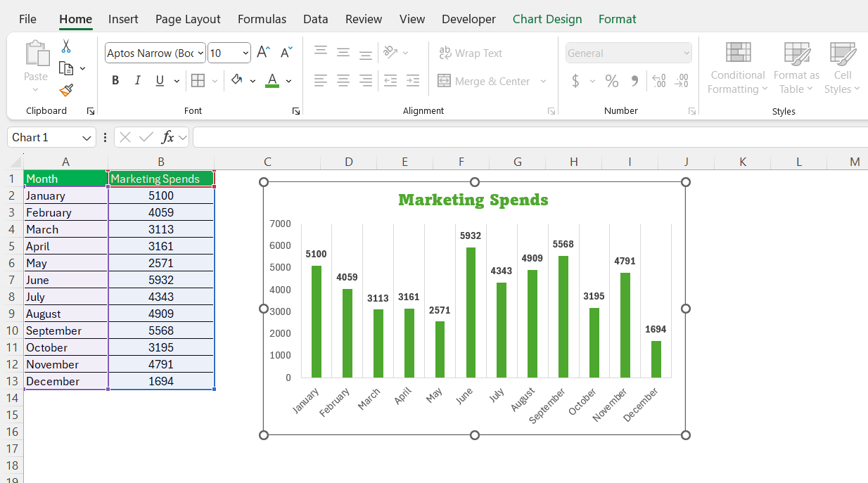Image resolution: width=868 pixels, height=483 pixels.
Task: Apply Percent Style format
Action: click(x=612, y=82)
